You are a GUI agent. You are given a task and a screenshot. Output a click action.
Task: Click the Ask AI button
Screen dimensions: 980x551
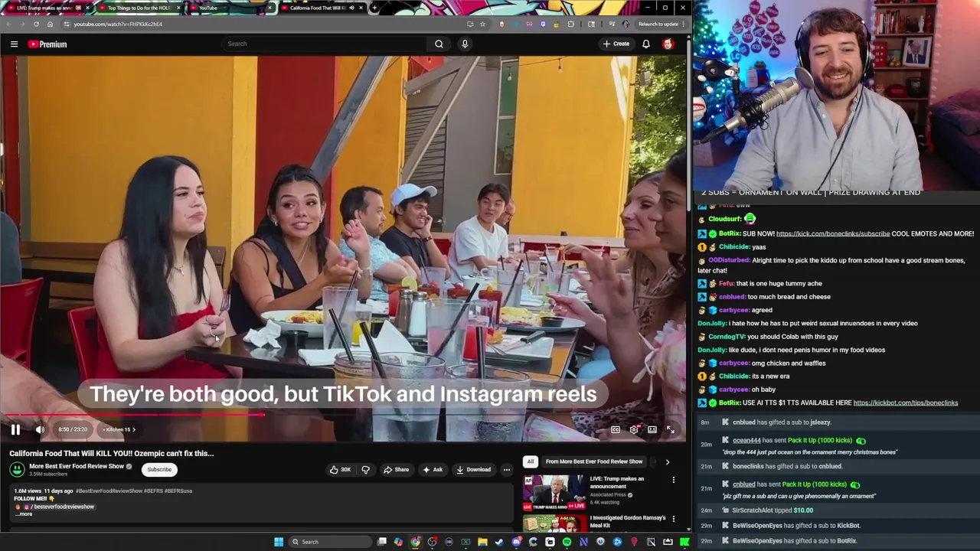433,469
